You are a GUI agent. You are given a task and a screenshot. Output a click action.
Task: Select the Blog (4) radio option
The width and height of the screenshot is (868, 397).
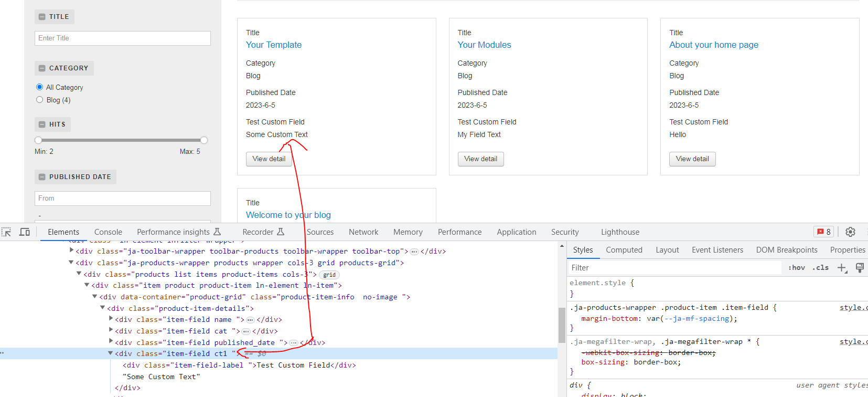pos(39,100)
